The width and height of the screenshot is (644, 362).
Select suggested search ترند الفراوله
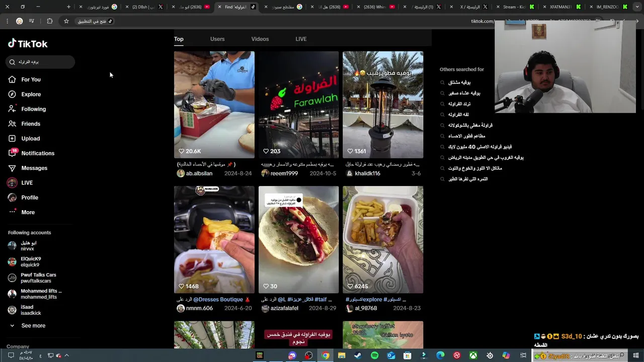[x=459, y=104]
